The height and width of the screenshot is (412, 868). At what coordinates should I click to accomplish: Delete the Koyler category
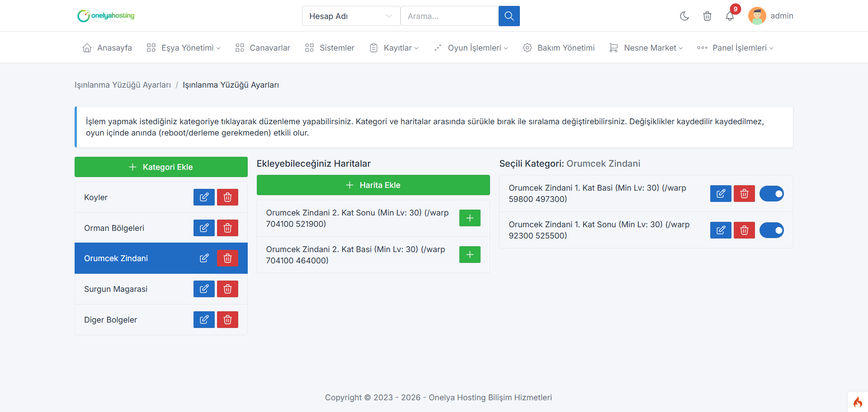coord(227,197)
